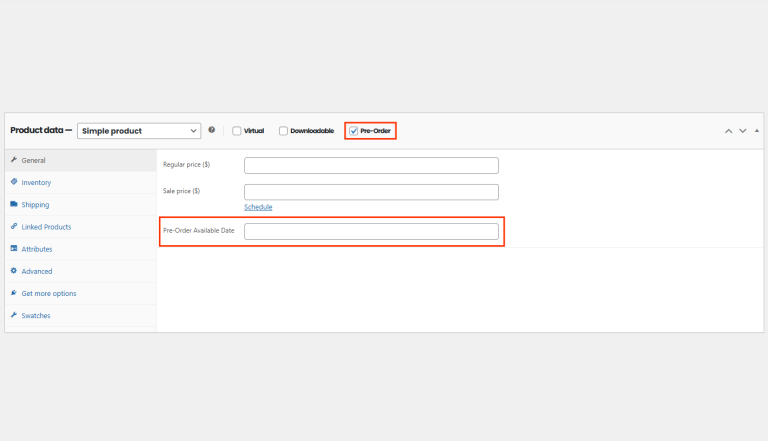Screen dimensions: 768x441
Task: Switch to the Shipping tab
Action: pos(81,204)
